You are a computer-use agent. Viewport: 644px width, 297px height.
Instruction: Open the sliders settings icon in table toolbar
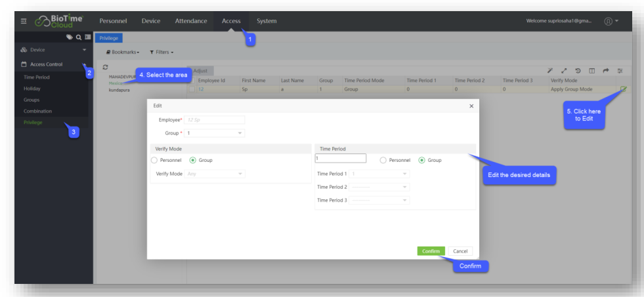(x=620, y=70)
